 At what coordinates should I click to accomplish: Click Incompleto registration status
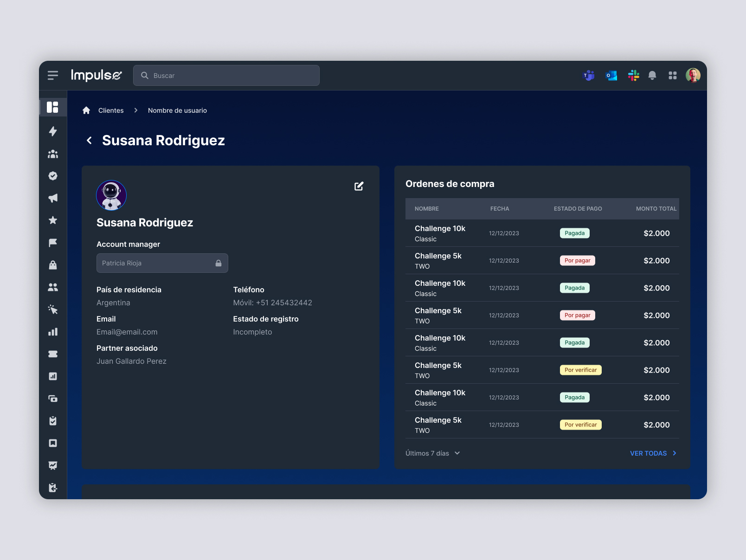[252, 332]
